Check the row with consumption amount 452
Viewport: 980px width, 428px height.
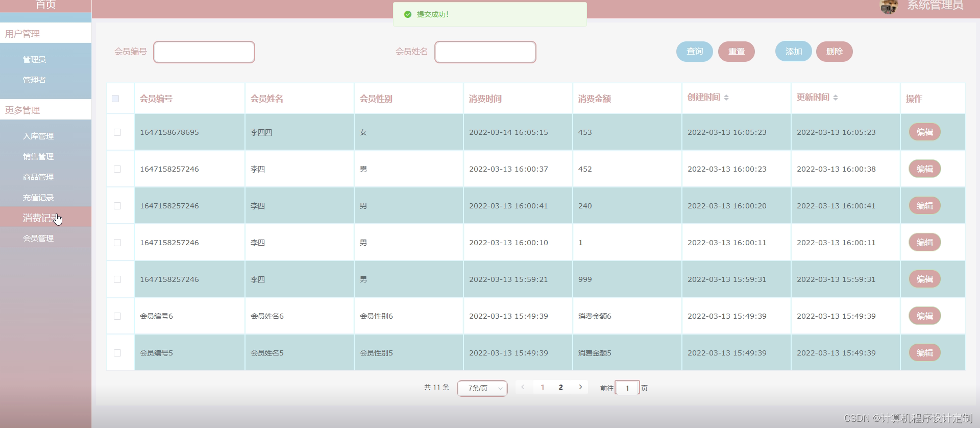tap(117, 169)
